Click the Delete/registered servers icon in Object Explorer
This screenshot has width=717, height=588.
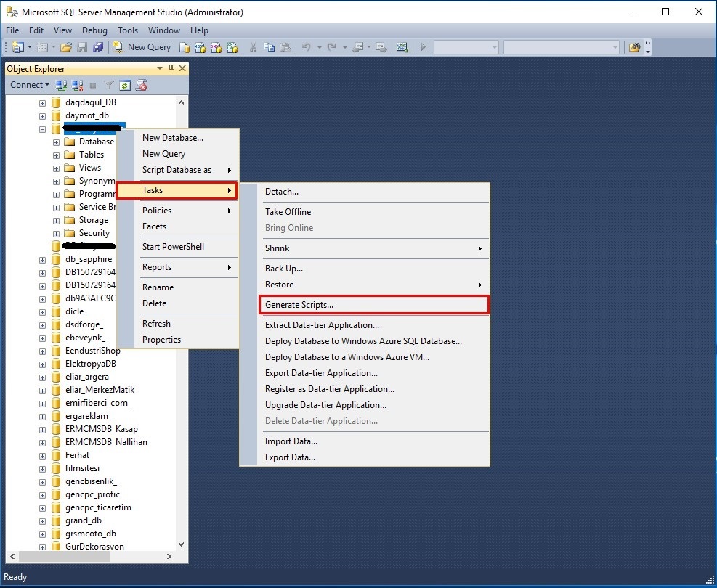pos(142,85)
